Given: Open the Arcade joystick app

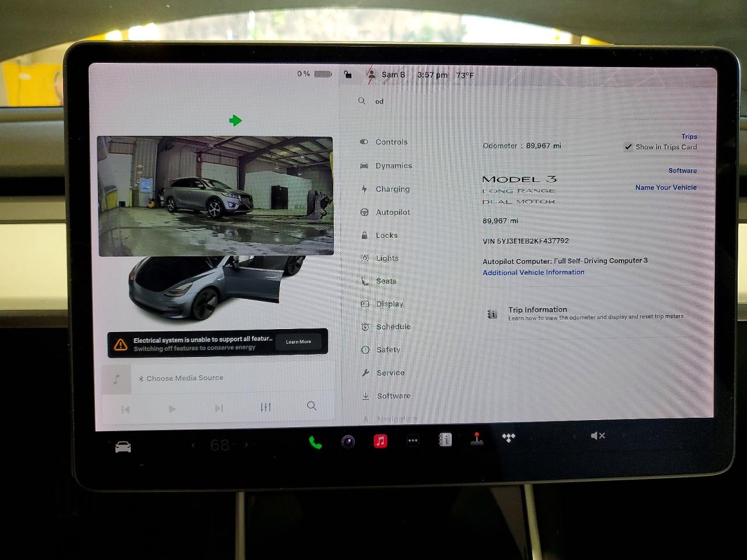Looking at the screenshot, I should [477, 439].
